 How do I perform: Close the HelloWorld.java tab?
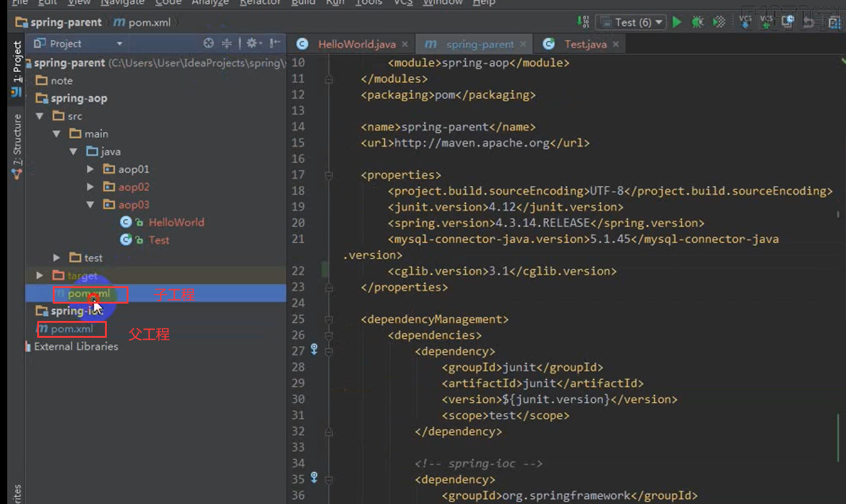point(405,44)
